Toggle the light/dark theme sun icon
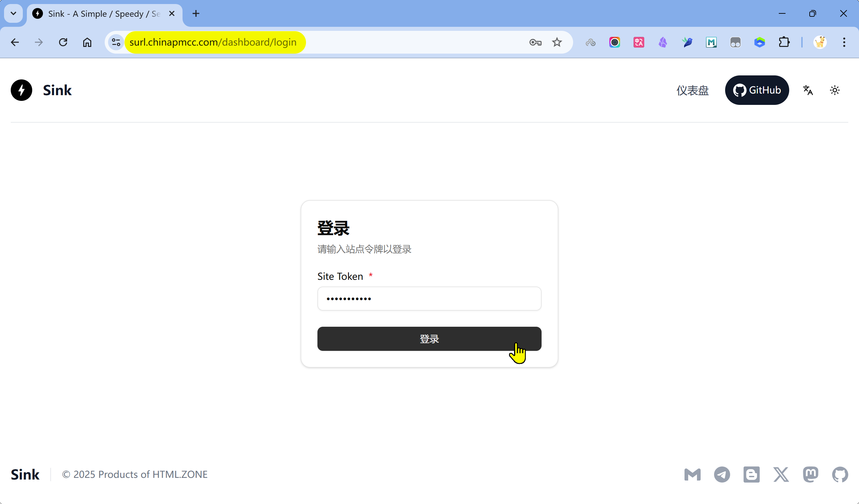The width and height of the screenshot is (859, 504). pos(835,90)
